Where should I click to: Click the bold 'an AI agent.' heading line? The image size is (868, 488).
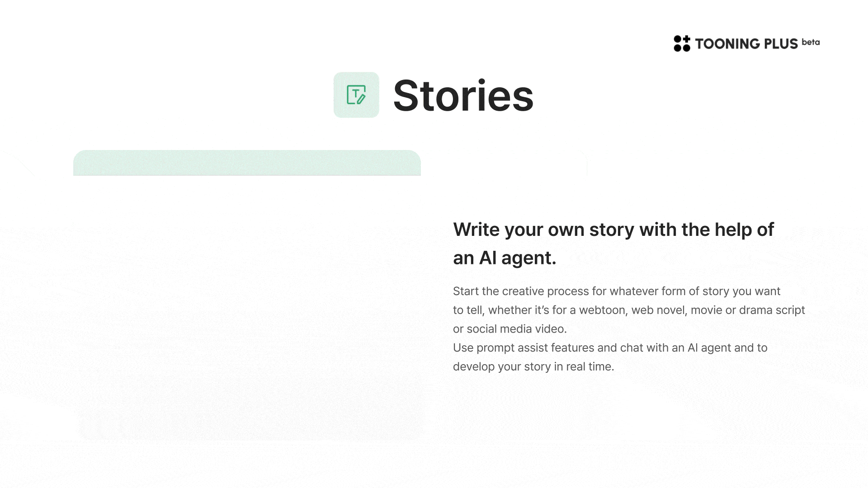505,258
